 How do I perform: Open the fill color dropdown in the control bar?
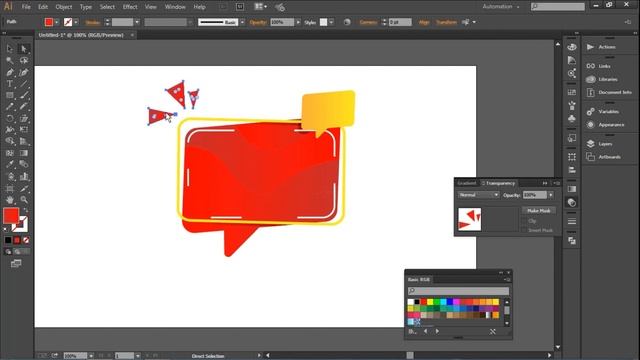pyautogui.click(x=57, y=22)
